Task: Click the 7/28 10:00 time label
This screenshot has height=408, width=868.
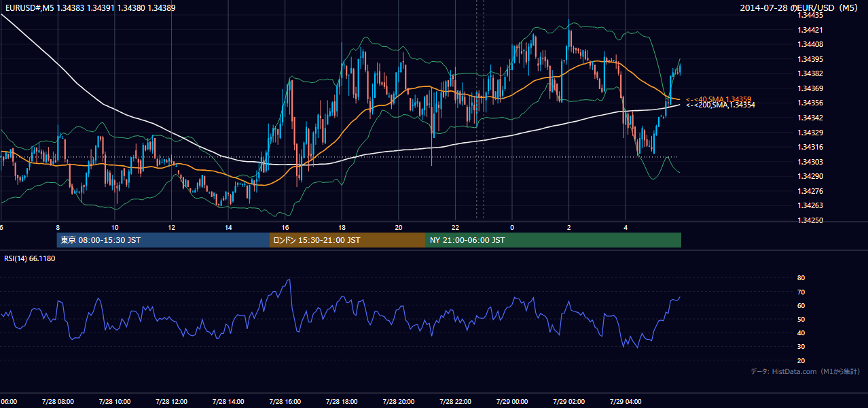Action: 115,402
